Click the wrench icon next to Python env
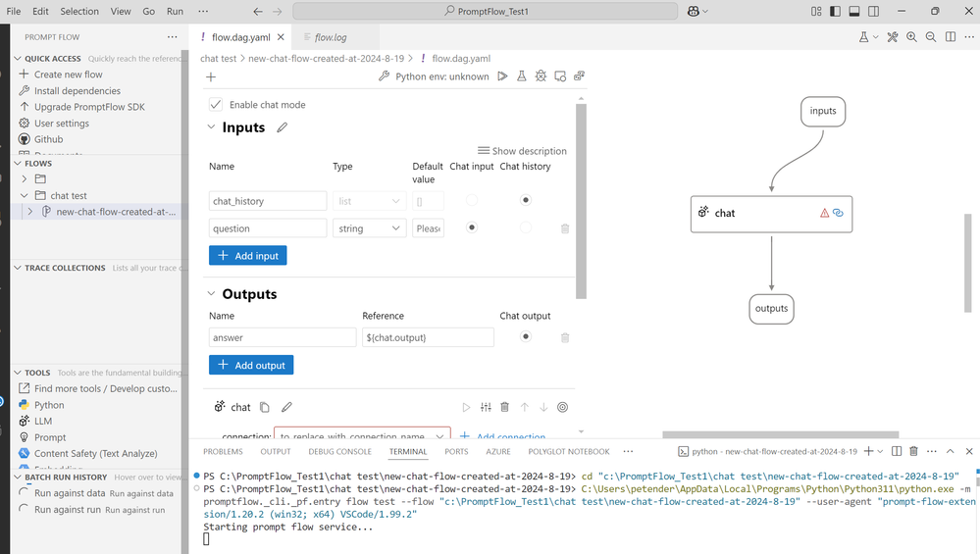The height and width of the screenshot is (554, 980). [384, 76]
